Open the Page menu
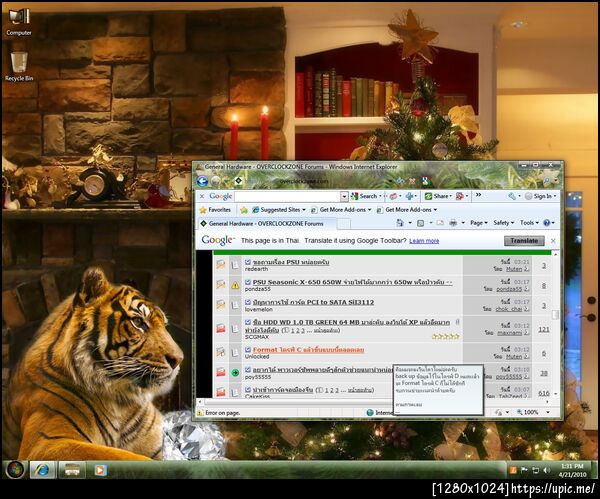This screenshot has height=499, width=600. tap(478, 223)
